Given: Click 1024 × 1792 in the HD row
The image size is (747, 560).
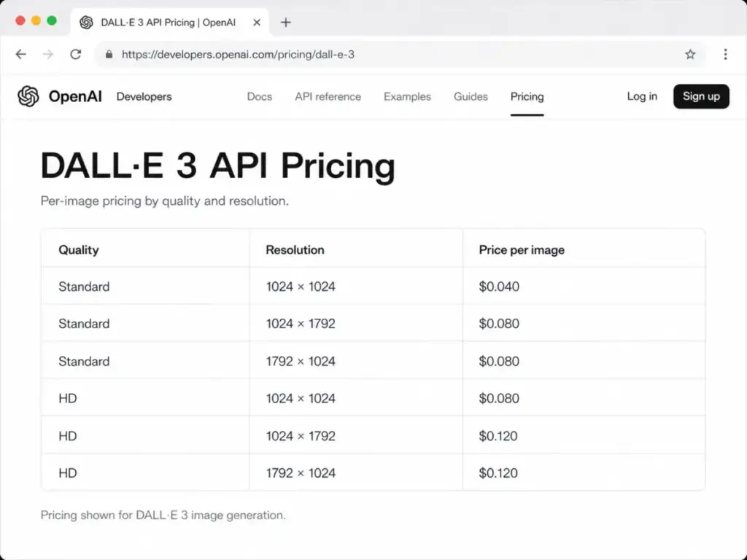Looking at the screenshot, I should (301, 436).
